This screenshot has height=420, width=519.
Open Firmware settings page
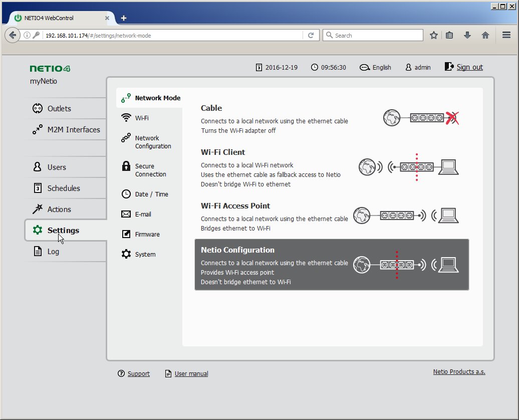147,235
